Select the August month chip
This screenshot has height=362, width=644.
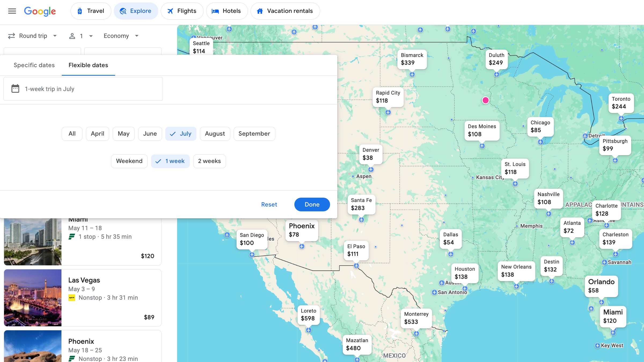pyautogui.click(x=215, y=133)
